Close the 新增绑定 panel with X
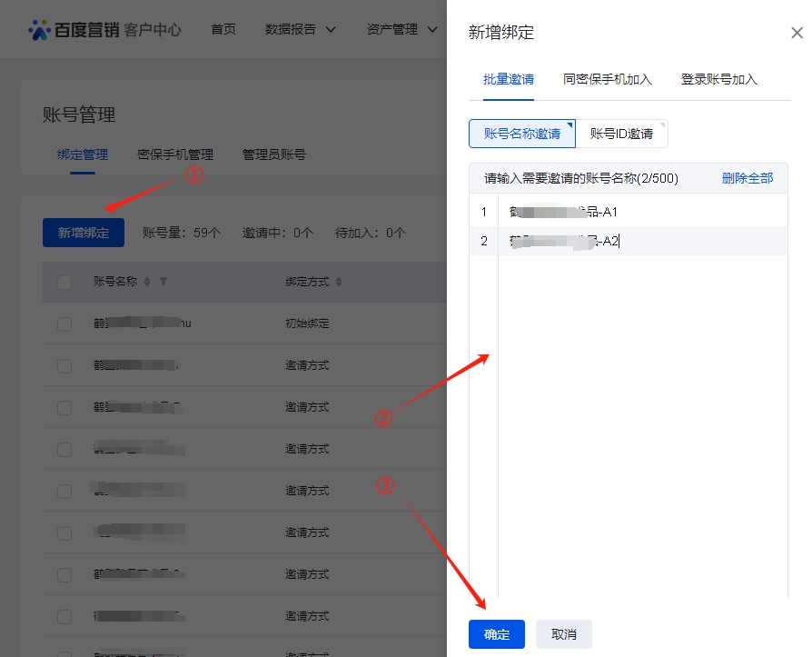Image resolution: width=812 pixels, height=657 pixels. [797, 34]
